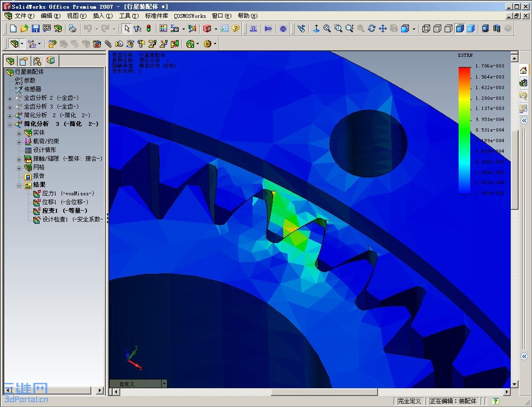Image resolution: width=532 pixels, height=407 pixels.
Task: Expand the 全齿分析 2 study node
Action: pos(10,99)
